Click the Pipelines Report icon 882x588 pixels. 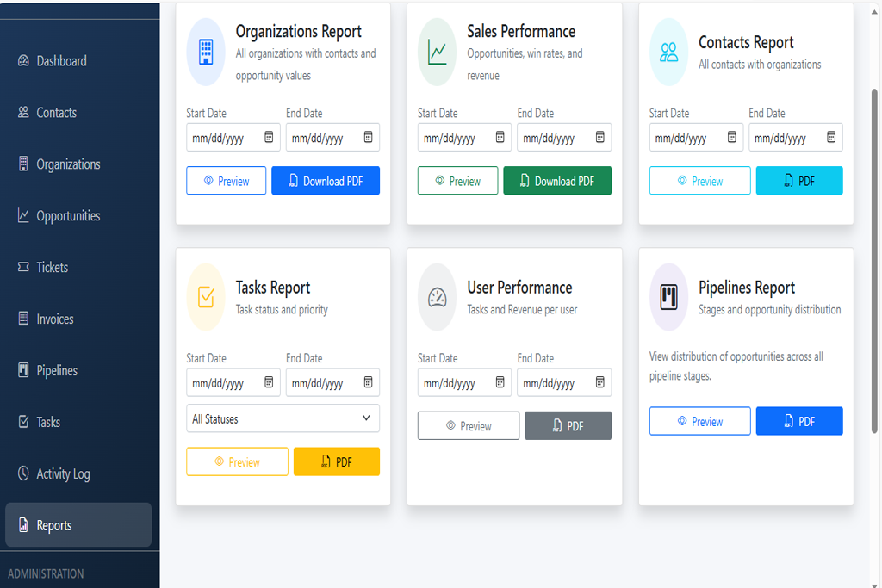[668, 297]
